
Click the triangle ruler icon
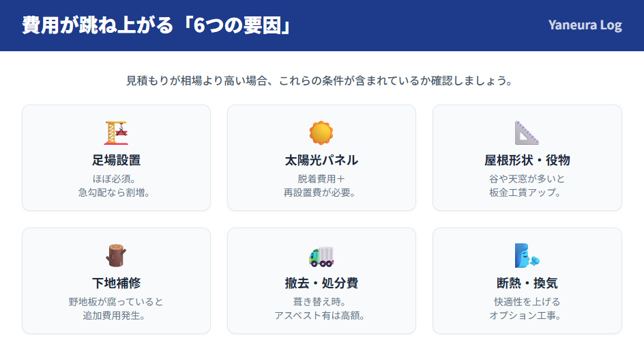(x=527, y=133)
